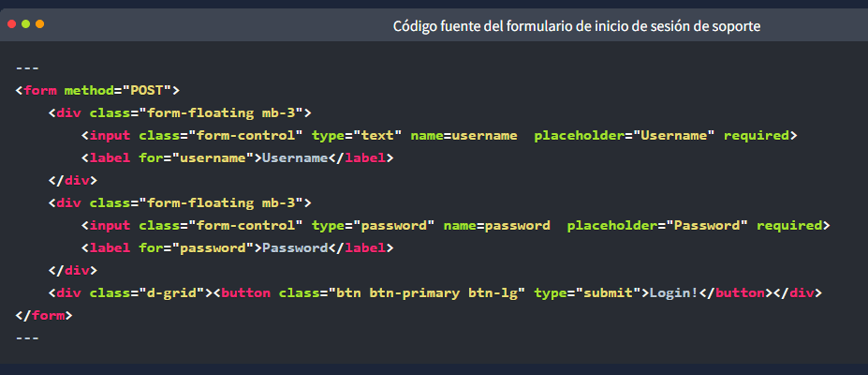
Task: Click the 'btn btn-primary btn-lg' class string
Action: [427, 293]
